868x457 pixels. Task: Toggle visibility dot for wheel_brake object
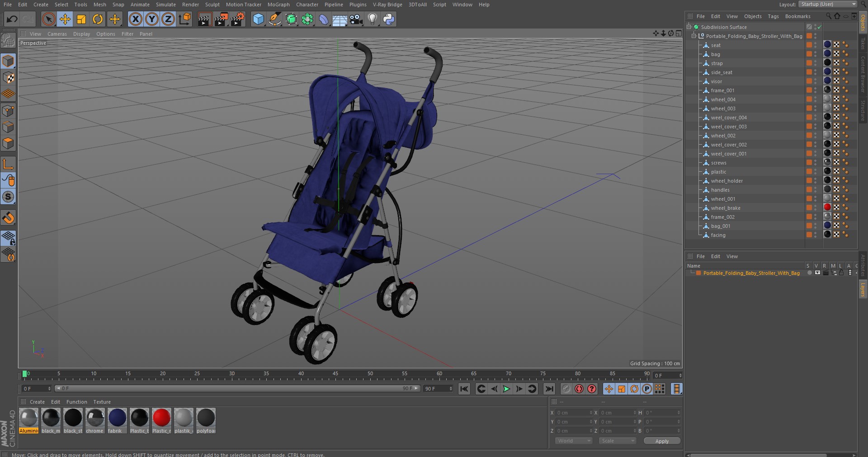(816, 207)
